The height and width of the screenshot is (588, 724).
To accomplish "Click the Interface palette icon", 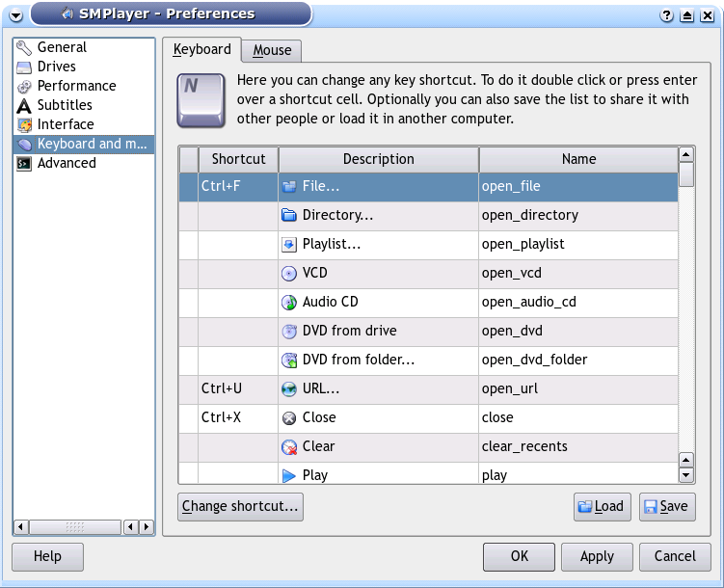I will [x=23, y=124].
